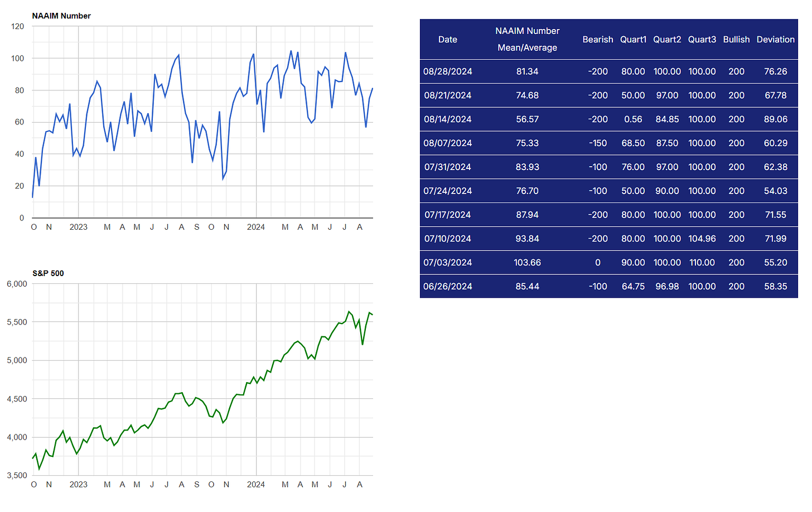Viewport: 812px width, 512px height.
Task: Click the NAAIM Number Mean/Average header
Action: point(527,39)
